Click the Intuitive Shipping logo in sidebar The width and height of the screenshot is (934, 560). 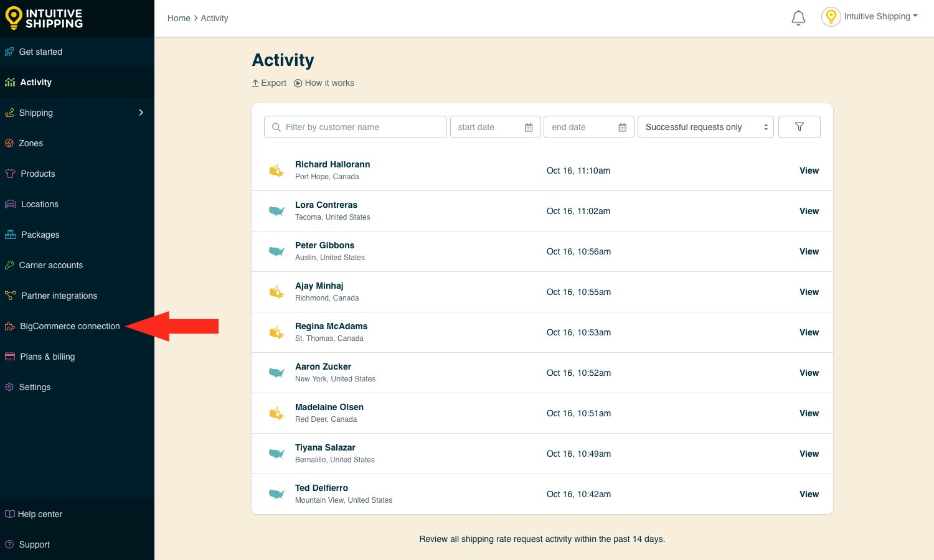(44, 18)
